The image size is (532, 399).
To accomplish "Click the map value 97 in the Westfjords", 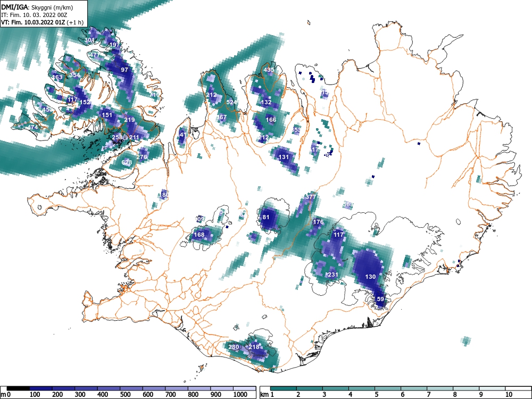I will [x=124, y=70].
